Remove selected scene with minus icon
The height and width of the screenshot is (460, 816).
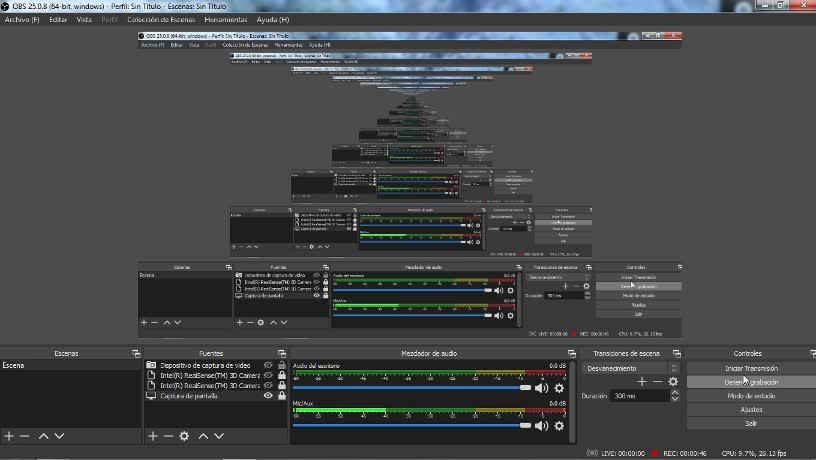pos(24,436)
